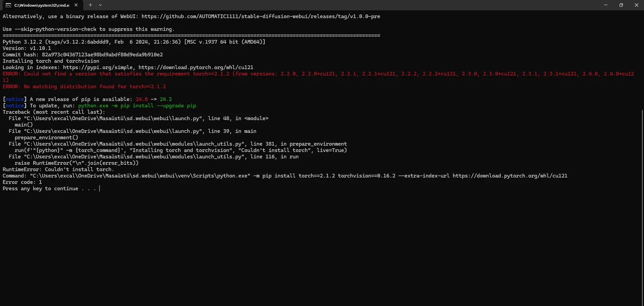
Task: Click the 'main()' call line
Action: [24, 125]
